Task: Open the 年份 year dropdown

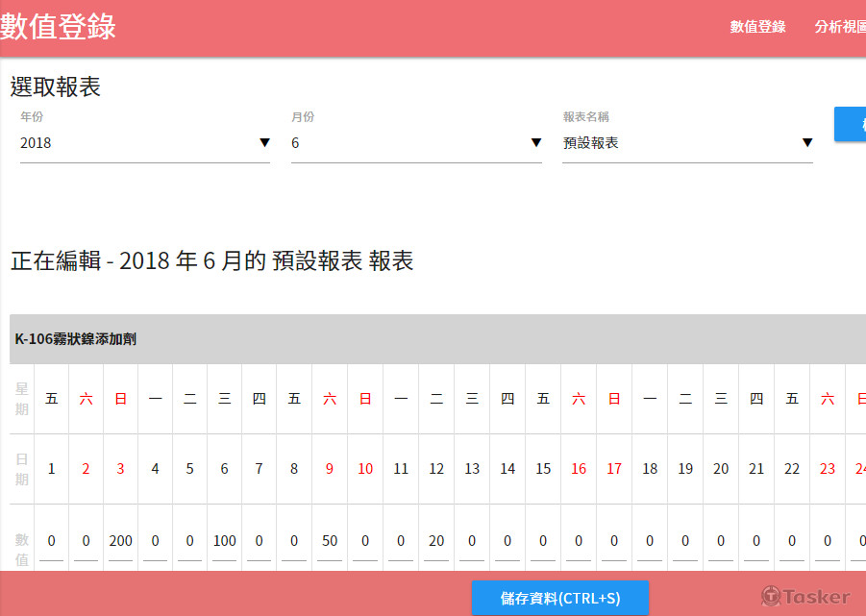Action: tap(144, 143)
